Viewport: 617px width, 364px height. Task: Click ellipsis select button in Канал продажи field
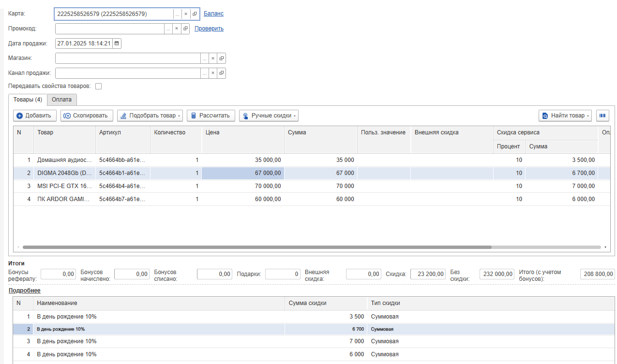[x=204, y=73]
